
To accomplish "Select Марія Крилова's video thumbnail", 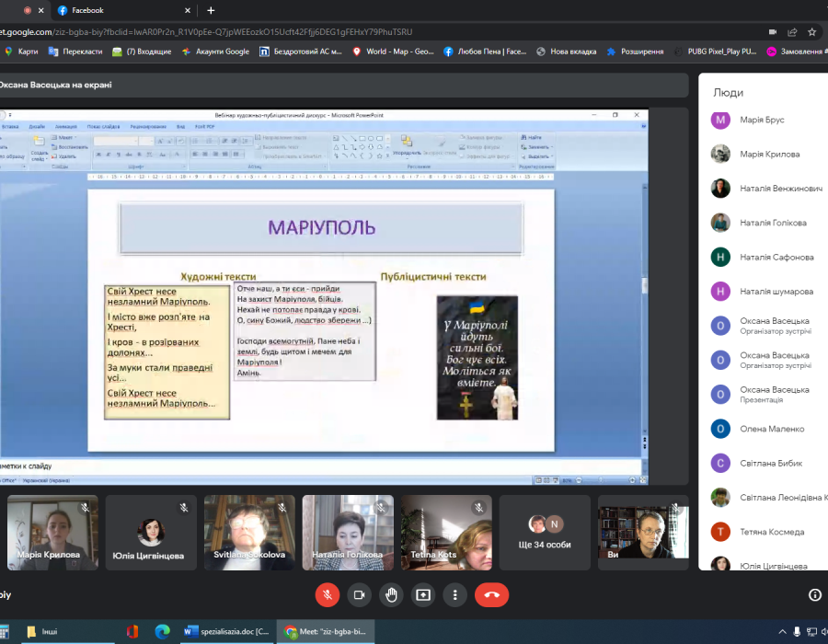I will (46, 533).
